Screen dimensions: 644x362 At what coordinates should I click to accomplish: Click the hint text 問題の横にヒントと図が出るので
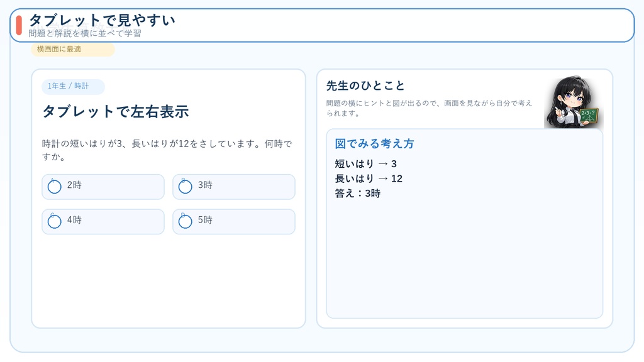click(x=429, y=108)
